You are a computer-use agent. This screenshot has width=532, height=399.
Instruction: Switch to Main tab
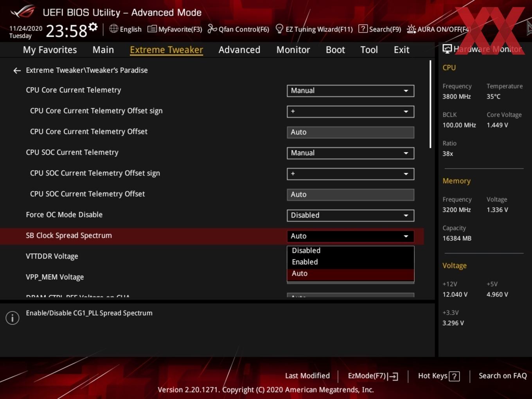103,50
